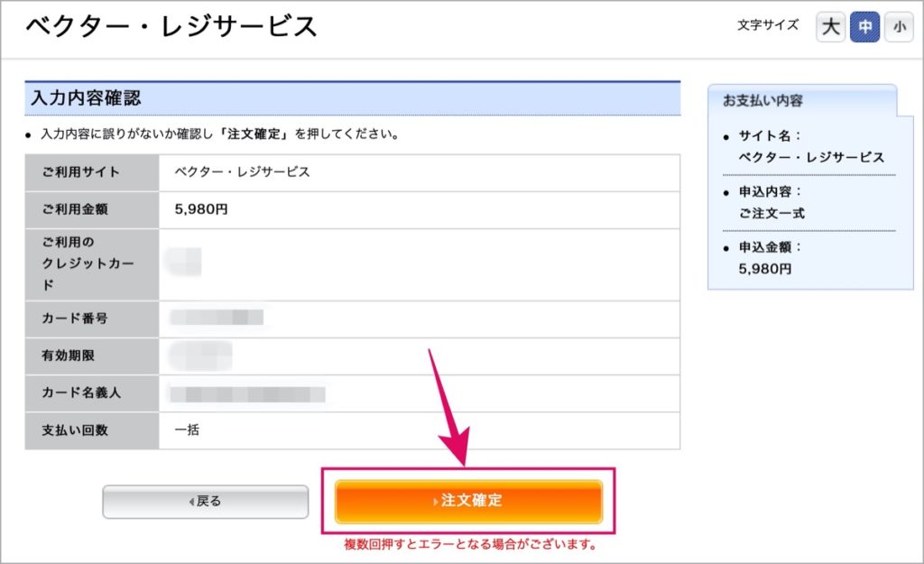
Task: Click the ベクター・レジサービス value in the table
Action: (x=242, y=172)
